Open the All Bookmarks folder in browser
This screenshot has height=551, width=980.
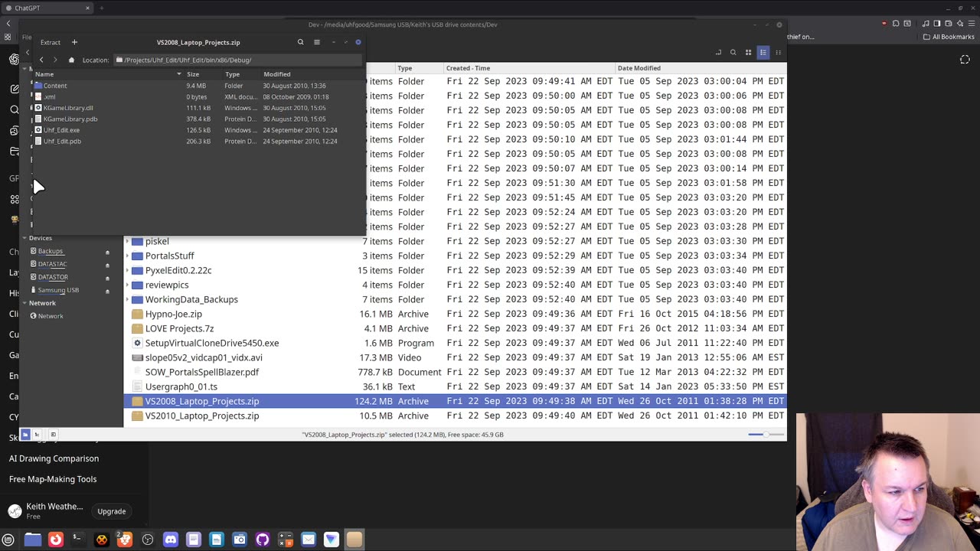pyautogui.click(x=949, y=37)
